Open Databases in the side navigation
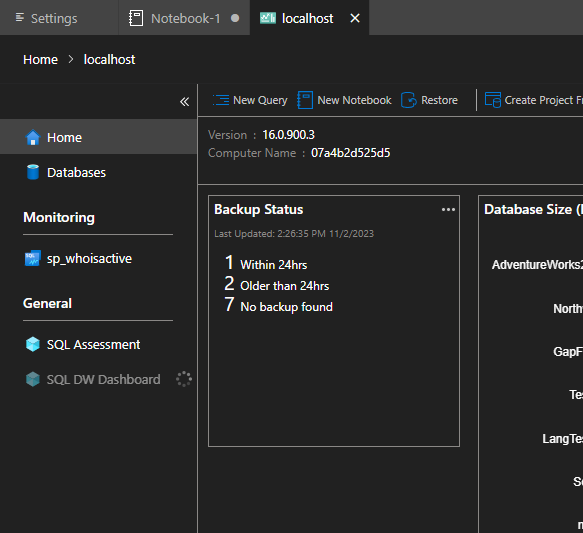The width and height of the screenshot is (583, 533). click(x=99, y=172)
